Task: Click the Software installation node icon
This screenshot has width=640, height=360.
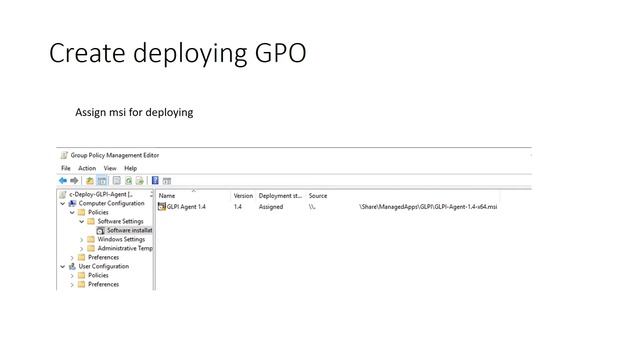Action: point(101,230)
